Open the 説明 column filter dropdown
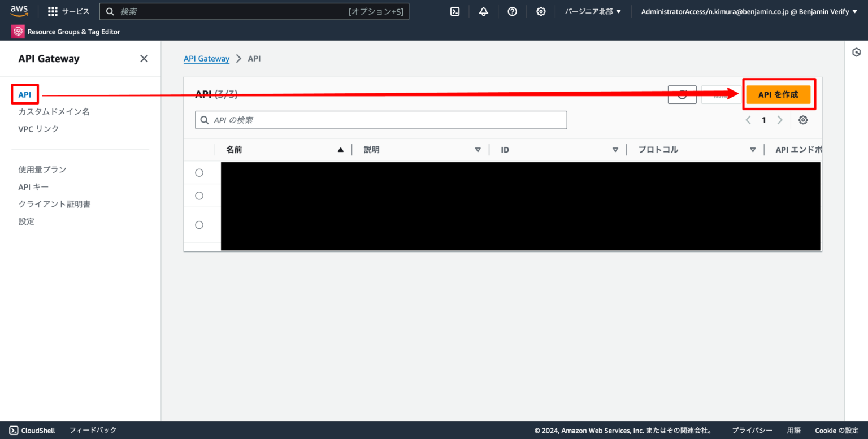Viewport: 868px width, 439px height. point(478,149)
